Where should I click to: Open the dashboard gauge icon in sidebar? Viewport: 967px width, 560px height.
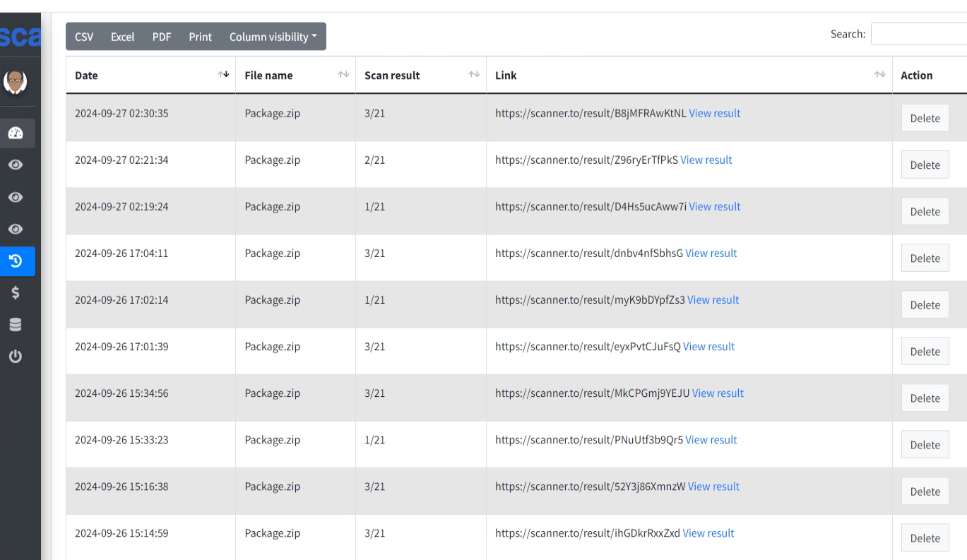coord(16,133)
